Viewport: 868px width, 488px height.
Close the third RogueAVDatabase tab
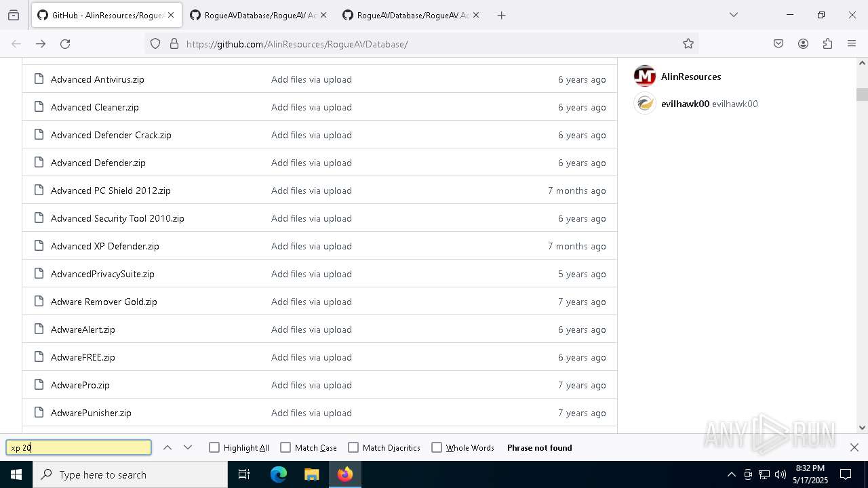coord(476,15)
